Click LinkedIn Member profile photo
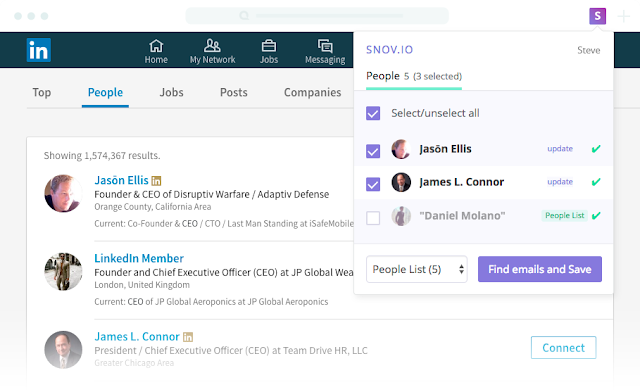The width and height of the screenshot is (640, 392). tap(63, 272)
